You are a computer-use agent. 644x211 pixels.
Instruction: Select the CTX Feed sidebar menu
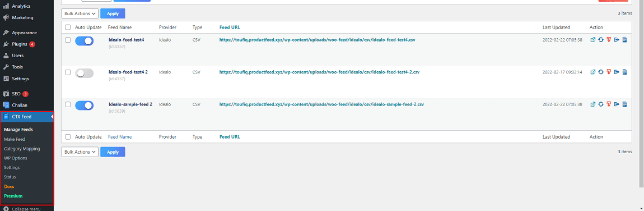coord(27,117)
